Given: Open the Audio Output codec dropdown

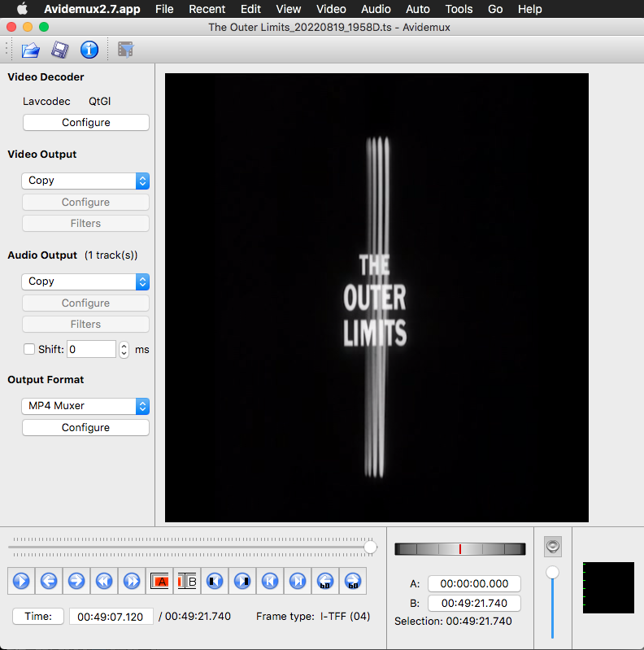Looking at the screenshot, I should [85, 281].
